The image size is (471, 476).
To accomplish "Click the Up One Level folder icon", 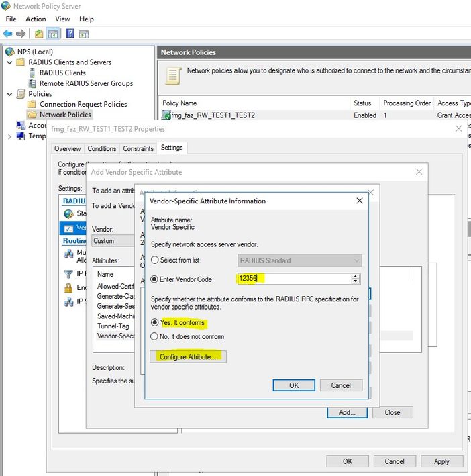I will coord(40,34).
